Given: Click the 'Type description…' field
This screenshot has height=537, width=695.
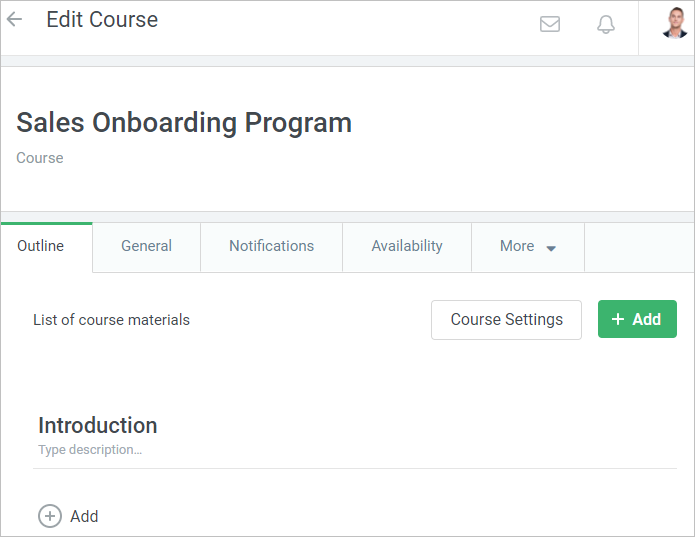Looking at the screenshot, I should tap(90, 450).
